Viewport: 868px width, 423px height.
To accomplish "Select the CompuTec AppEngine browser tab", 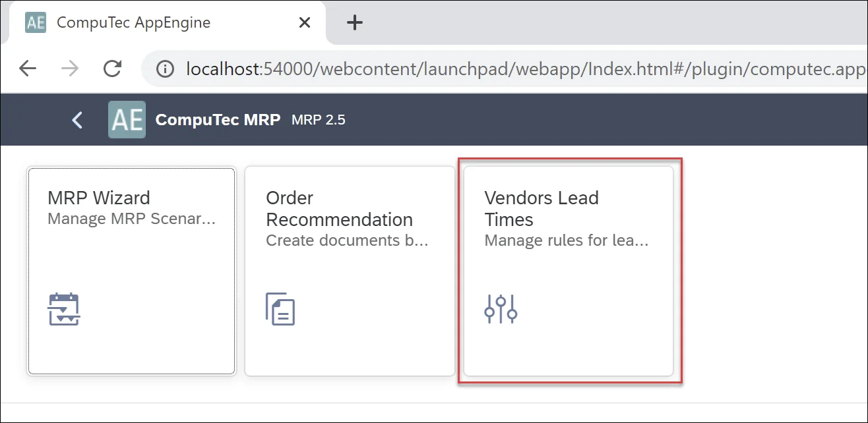I will [x=145, y=22].
